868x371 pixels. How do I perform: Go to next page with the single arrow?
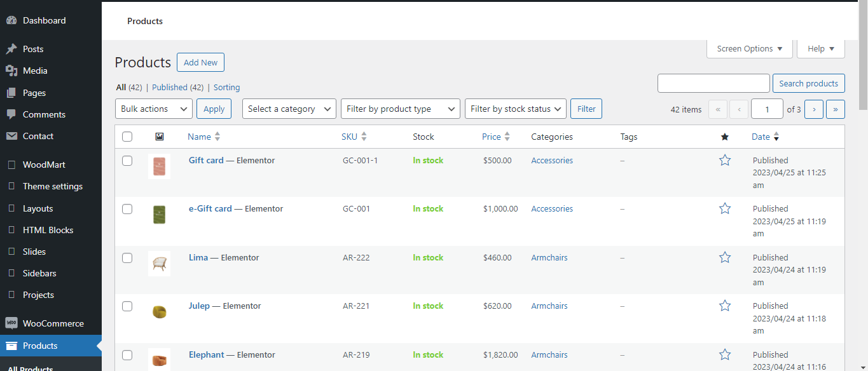(x=814, y=109)
